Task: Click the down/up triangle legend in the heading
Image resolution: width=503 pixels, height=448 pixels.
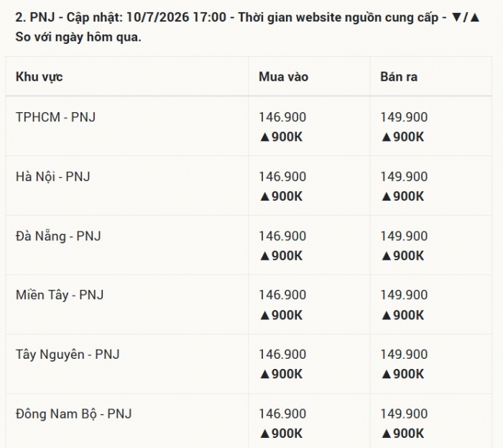Action: (x=465, y=17)
